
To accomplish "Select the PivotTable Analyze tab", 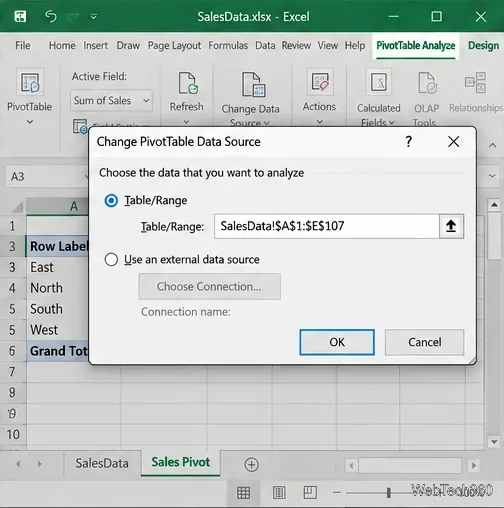I will click(x=416, y=46).
